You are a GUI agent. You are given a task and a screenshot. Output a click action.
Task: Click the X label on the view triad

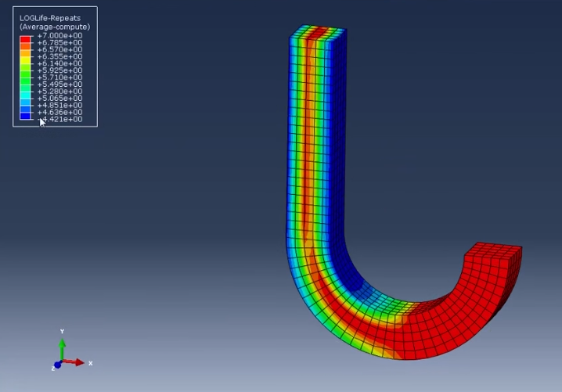tap(90, 363)
